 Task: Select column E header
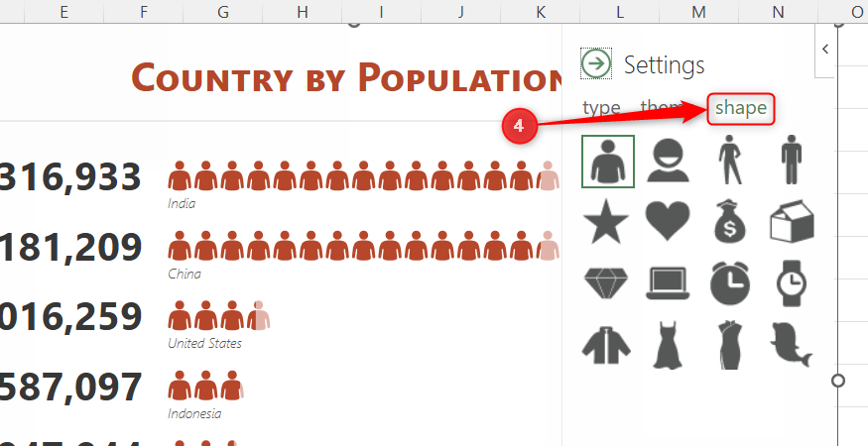point(64,12)
